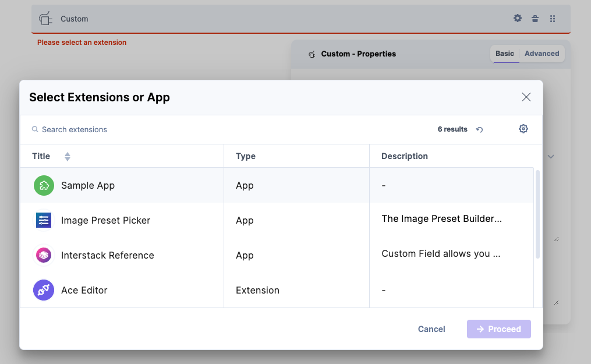
Task: Click the Custom field label
Action: [x=75, y=19]
